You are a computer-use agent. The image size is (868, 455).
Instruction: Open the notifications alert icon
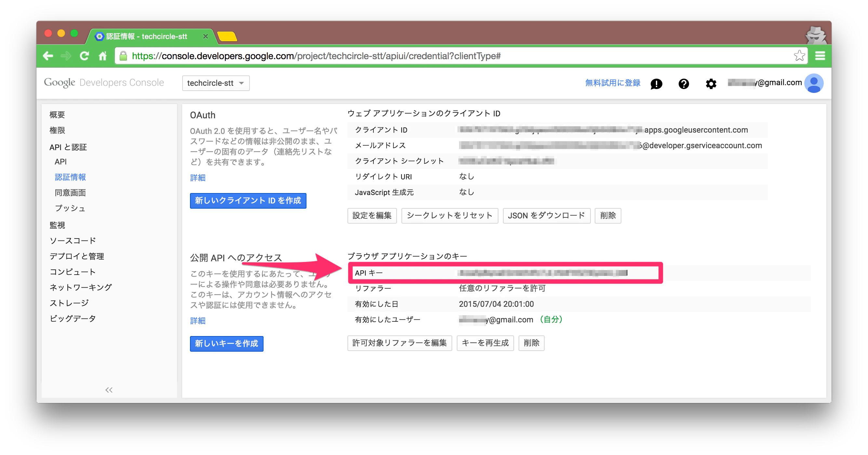(x=656, y=83)
